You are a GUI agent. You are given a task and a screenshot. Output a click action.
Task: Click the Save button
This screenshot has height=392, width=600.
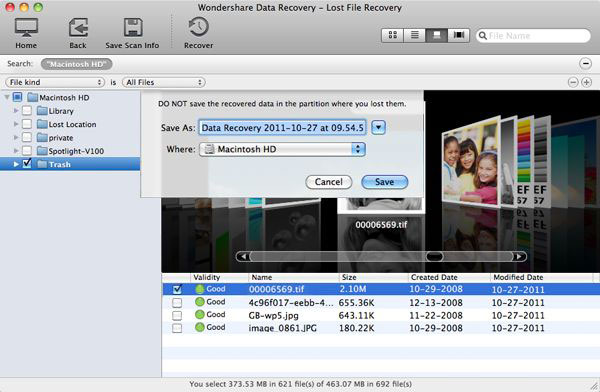385,182
